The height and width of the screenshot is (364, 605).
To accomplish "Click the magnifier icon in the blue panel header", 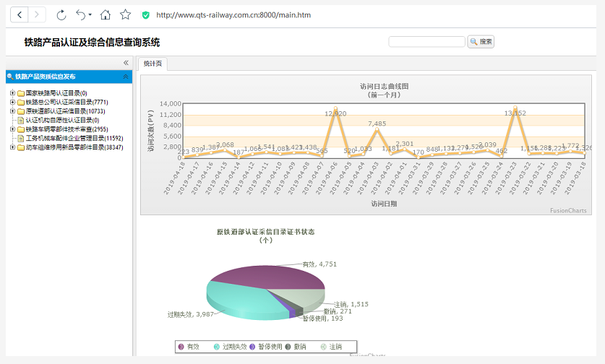I will pyautogui.click(x=10, y=77).
